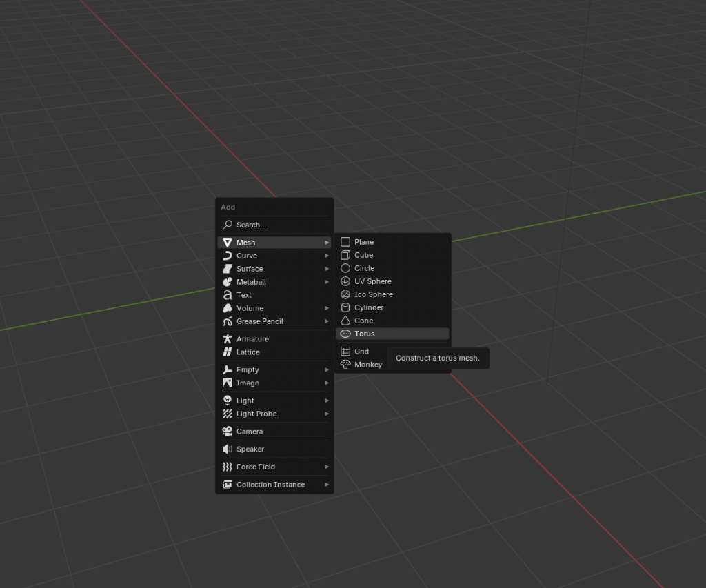Select Cylinder from the Mesh submenu

point(369,307)
